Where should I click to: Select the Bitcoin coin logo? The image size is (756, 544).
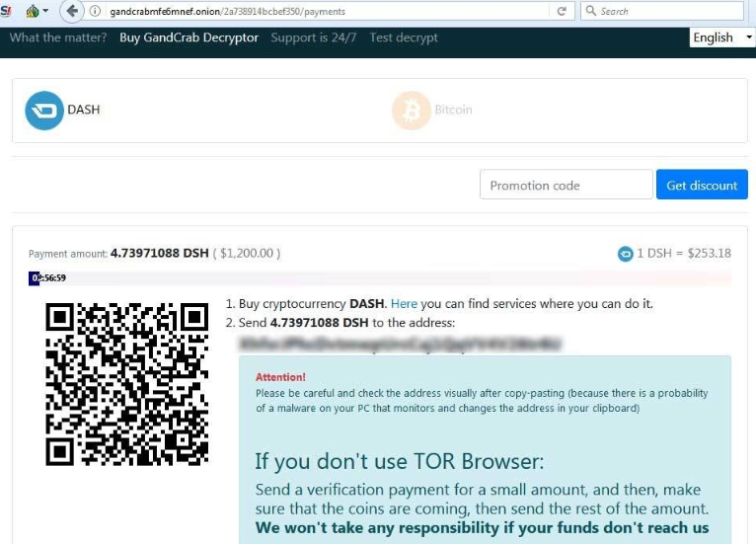(412, 111)
